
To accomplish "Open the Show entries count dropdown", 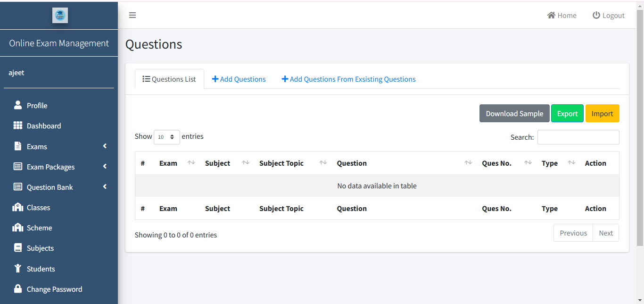I will [x=166, y=137].
